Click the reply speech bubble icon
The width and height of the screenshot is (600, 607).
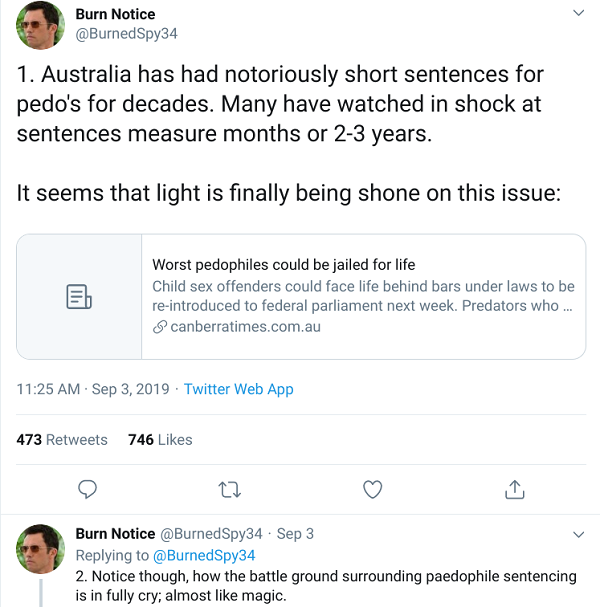88,489
